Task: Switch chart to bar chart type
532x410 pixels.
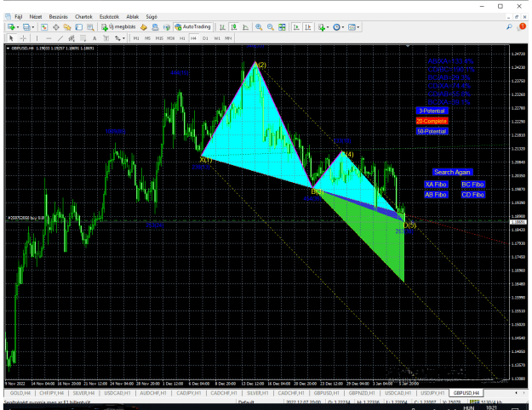Action: [x=222, y=27]
